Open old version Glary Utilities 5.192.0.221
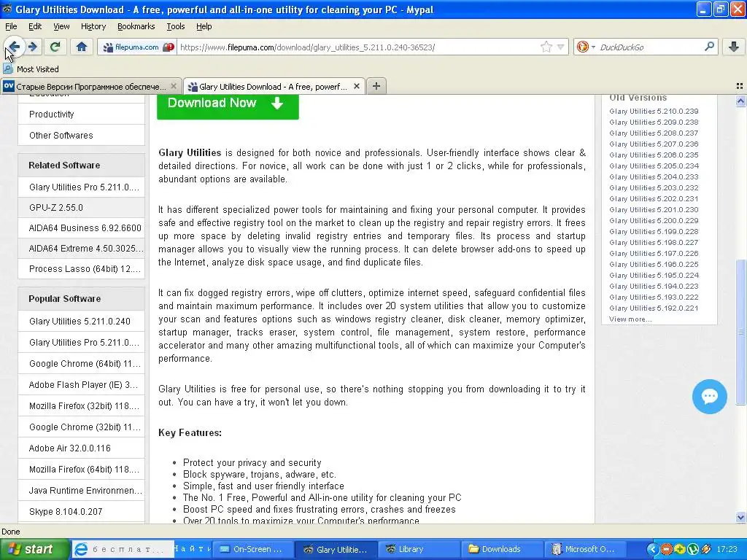Screen dimensions: 747x560 [654, 308]
